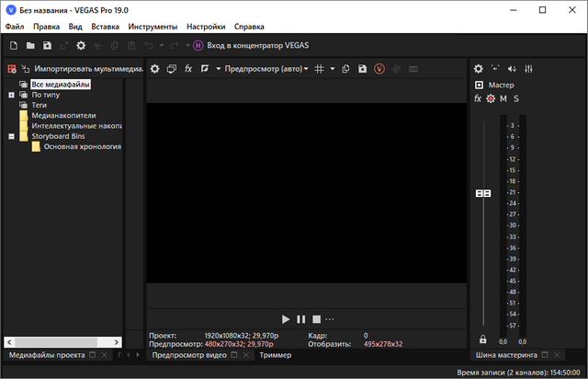Click the grid overlay icon in preview
Image resolution: width=588 pixels, height=379 pixels.
(x=319, y=69)
